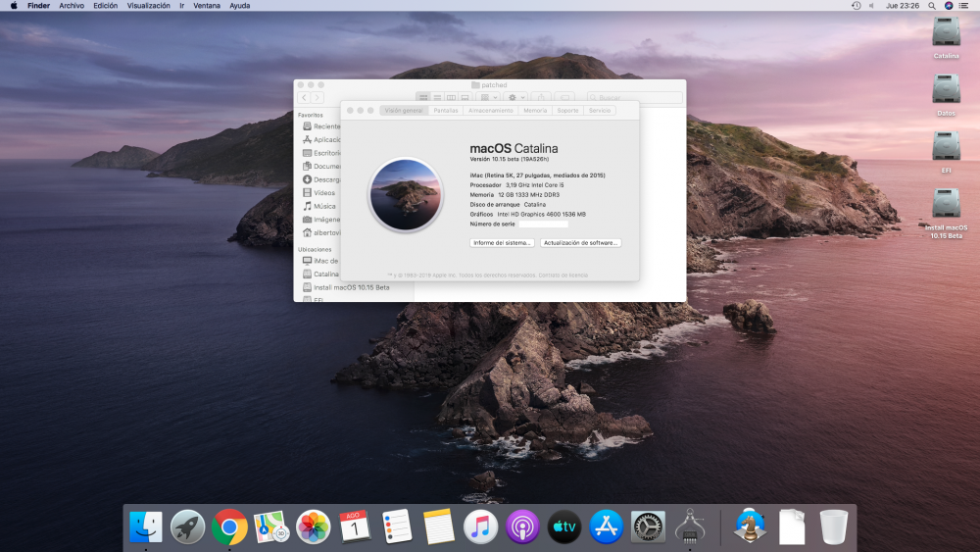Launch the Music app in Dock
The width and height of the screenshot is (980, 552).
pos(480,527)
